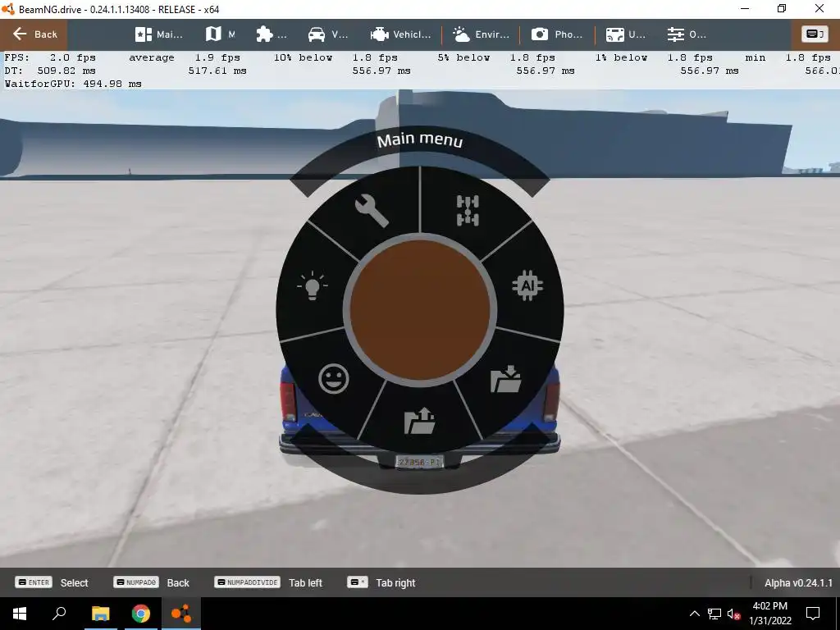This screenshot has height=630, width=840.
Task: Click the network status tray icon
Action: coord(714,614)
